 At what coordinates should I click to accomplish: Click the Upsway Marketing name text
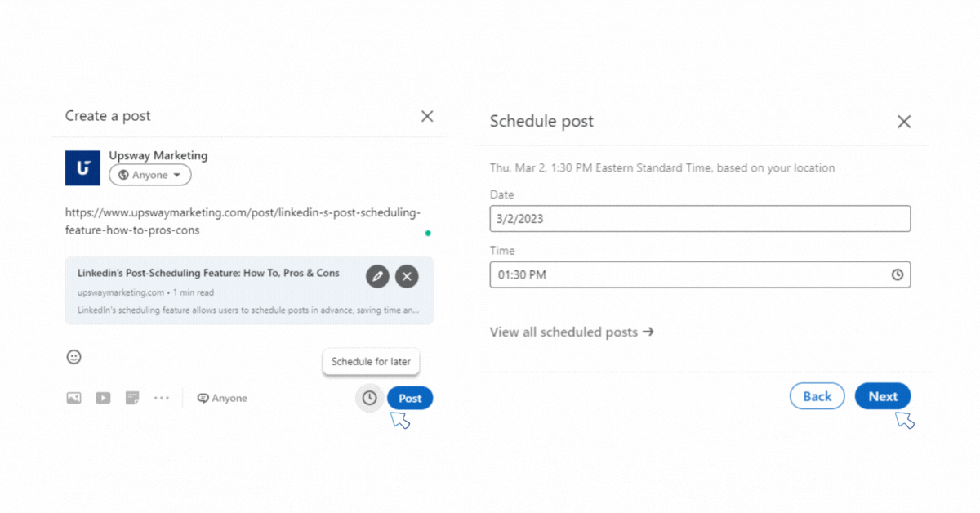tap(158, 155)
